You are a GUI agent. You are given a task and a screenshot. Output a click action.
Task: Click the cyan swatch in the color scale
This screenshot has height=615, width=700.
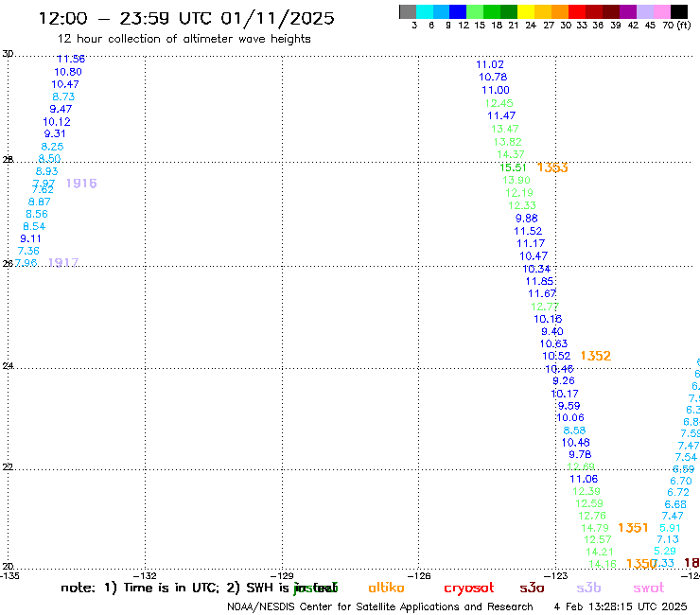pos(425,11)
